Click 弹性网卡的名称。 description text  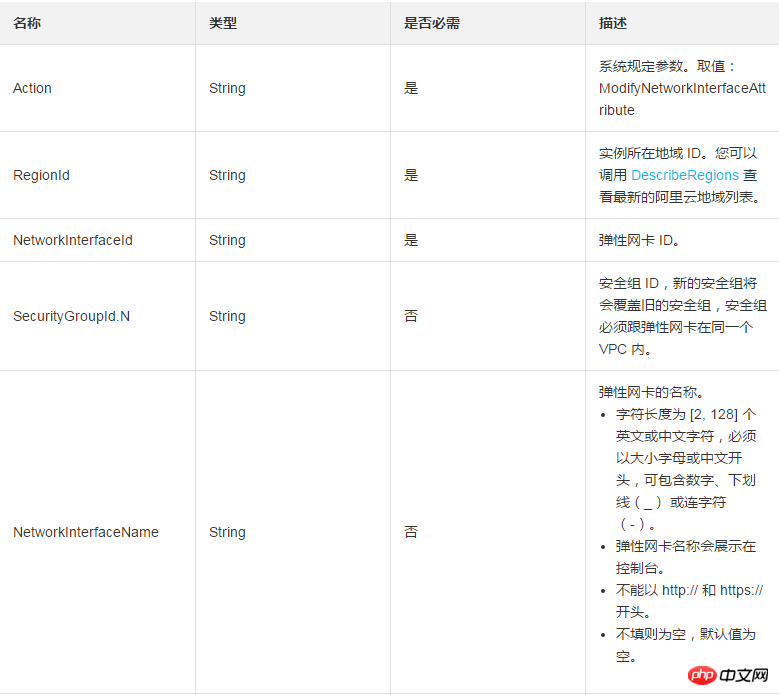[x=651, y=392]
